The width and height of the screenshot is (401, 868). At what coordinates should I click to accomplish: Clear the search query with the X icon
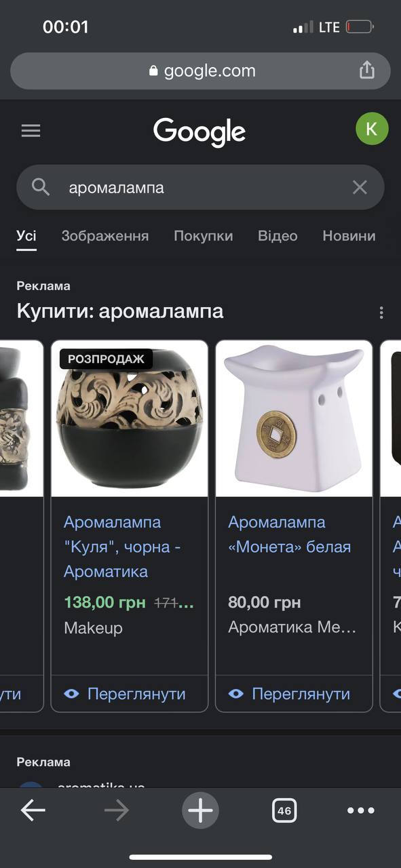tap(360, 187)
